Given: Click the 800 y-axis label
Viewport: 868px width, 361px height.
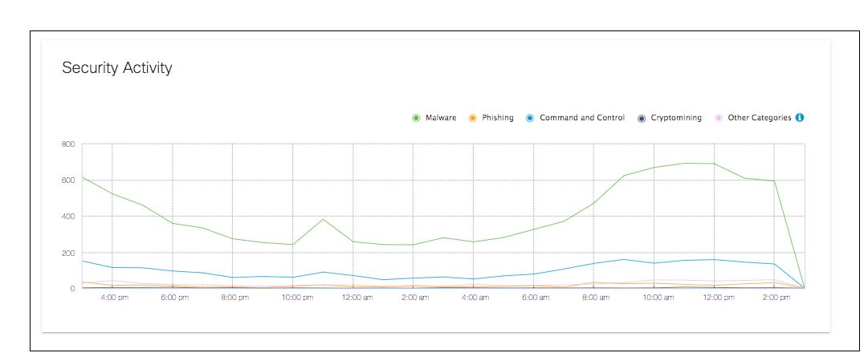Looking at the screenshot, I should [67, 144].
